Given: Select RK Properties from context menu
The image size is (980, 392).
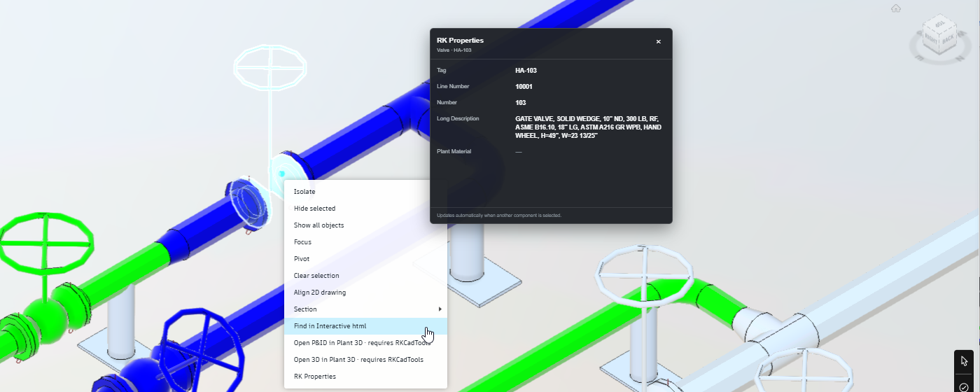Looking at the screenshot, I should [365, 377].
